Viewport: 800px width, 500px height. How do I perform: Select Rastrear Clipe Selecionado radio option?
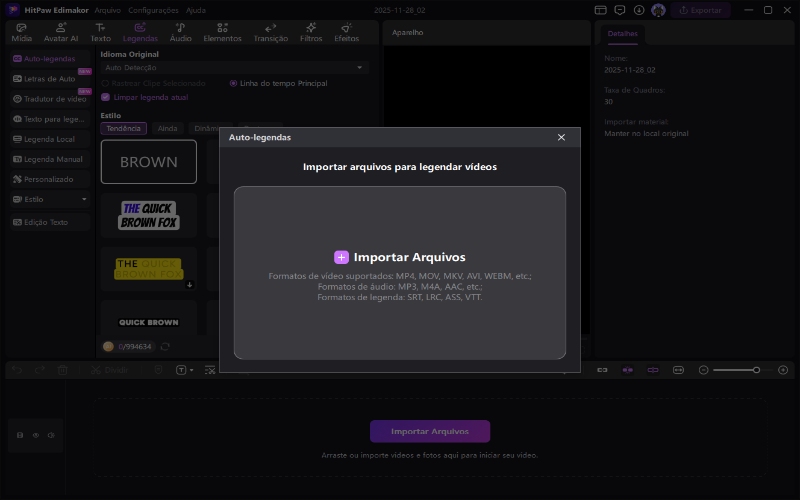pyautogui.click(x=106, y=83)
